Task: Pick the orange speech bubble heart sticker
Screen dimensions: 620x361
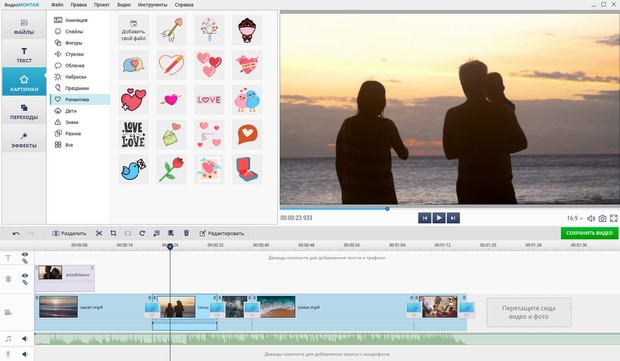Action: tap(247, 134)
